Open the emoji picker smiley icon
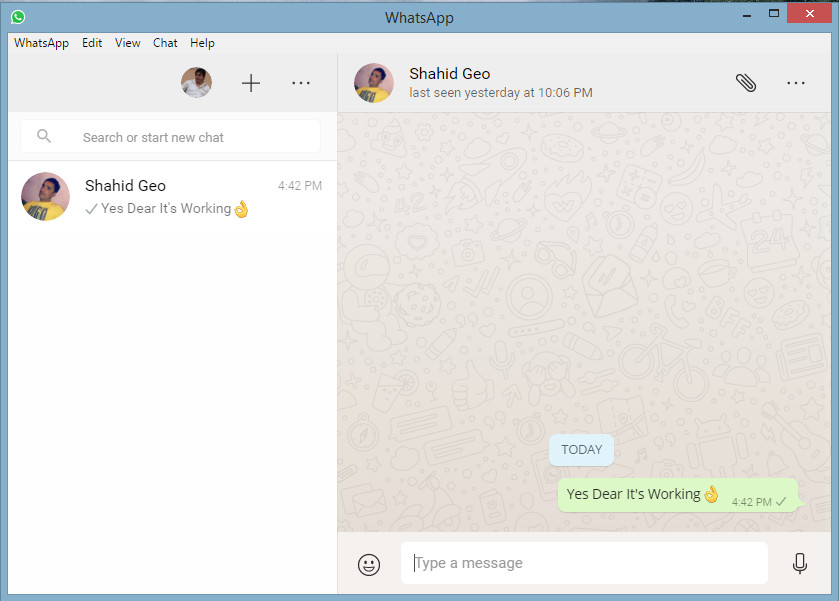The image size is (839, 601). (369, 564)
